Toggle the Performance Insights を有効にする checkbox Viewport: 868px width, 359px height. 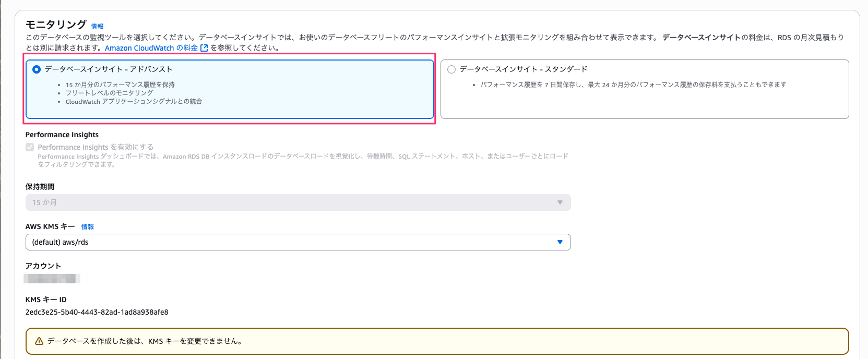coord(30,147)
